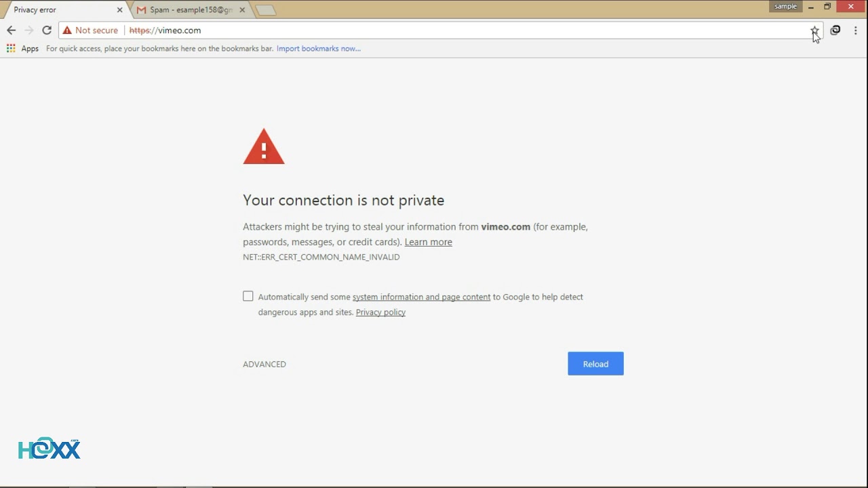868x488 pixels.
Task: Click the Gmail favicon on the Spam tab
Action: pyautogui.click(x=141, y=10)
